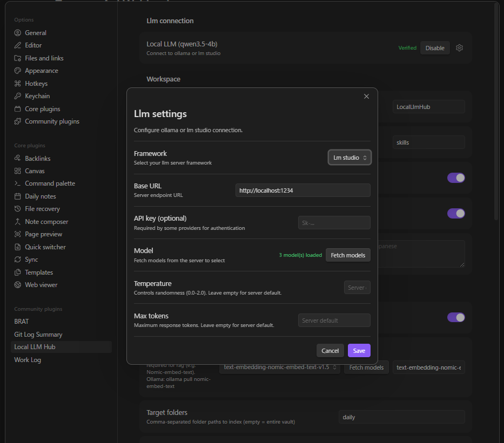This screenshot has width=504, height=443.
Task: Click the Web viewer globe icon
Action: pos(18,285)
